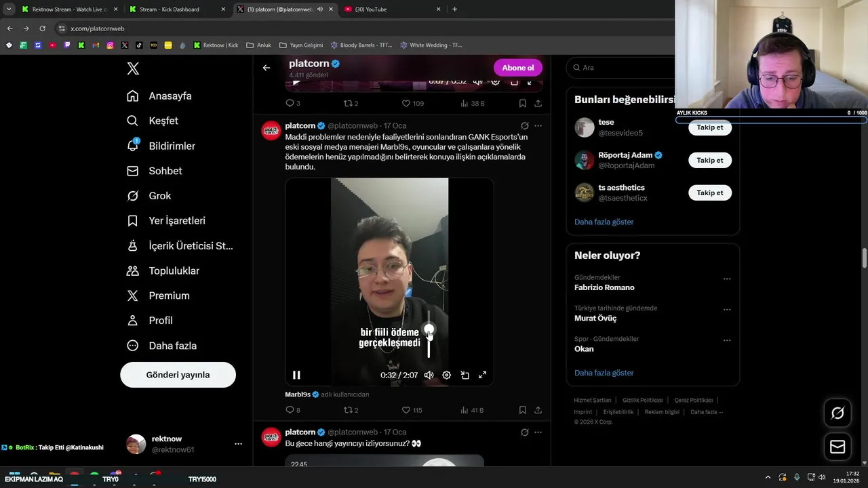
Task: Open more options on the GANK post
Action: coord(538,126)
